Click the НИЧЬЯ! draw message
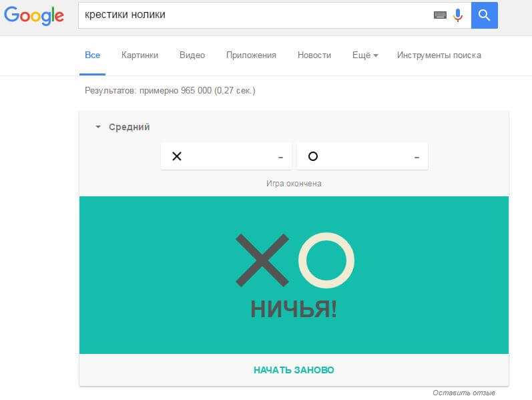The height and width of the screenshot is (400, 532). 294,309
